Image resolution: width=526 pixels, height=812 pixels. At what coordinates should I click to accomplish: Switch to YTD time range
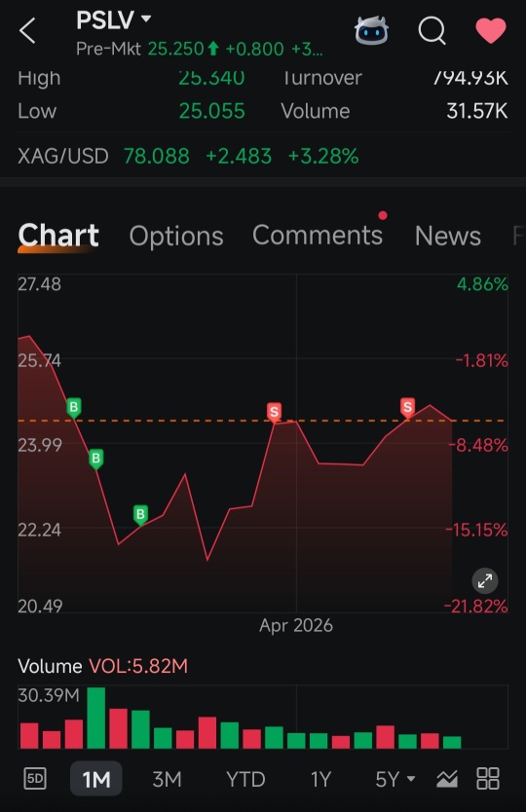tap(245, 779)
